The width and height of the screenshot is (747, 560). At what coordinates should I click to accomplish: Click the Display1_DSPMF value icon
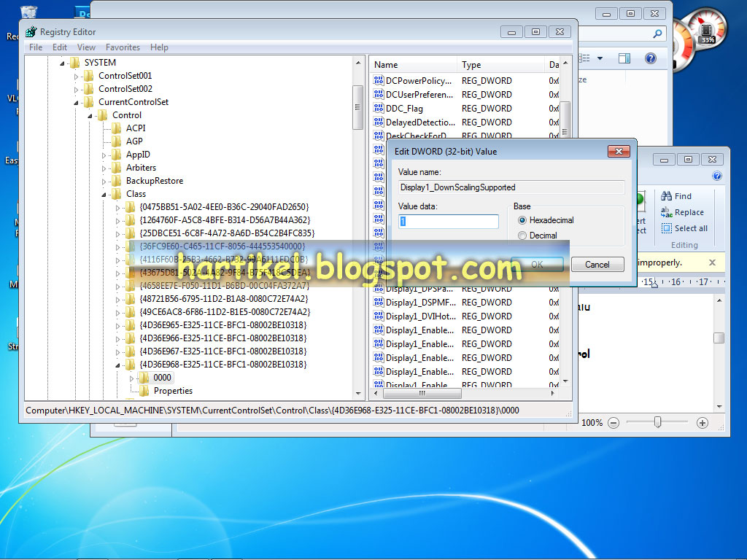(379, 302)
